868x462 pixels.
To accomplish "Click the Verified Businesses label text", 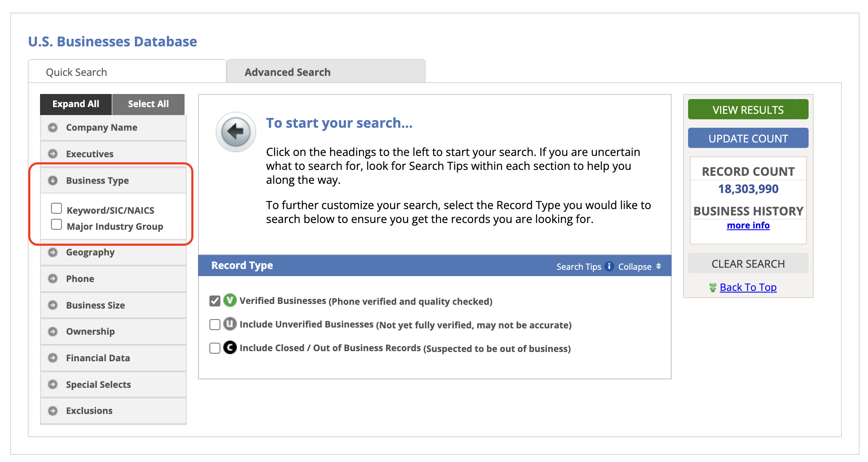I will tap(283, 301).
